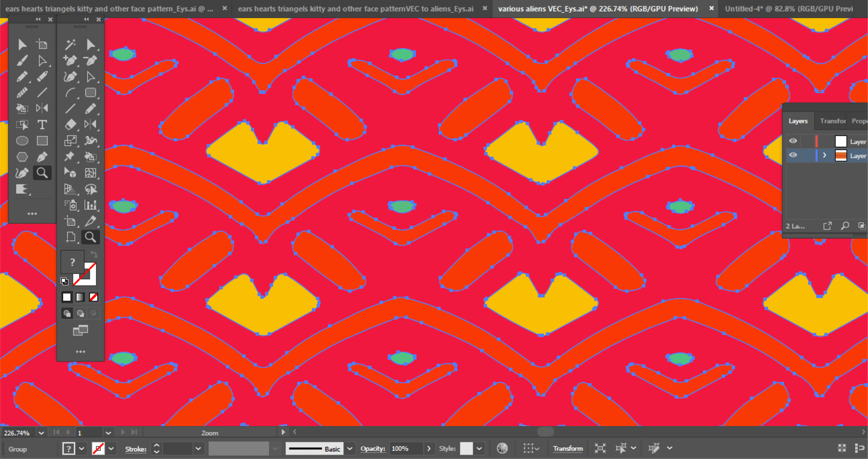Switch to the Untitled-4 document tab
This screenshot has width=868, height=459.
(789, 9)
